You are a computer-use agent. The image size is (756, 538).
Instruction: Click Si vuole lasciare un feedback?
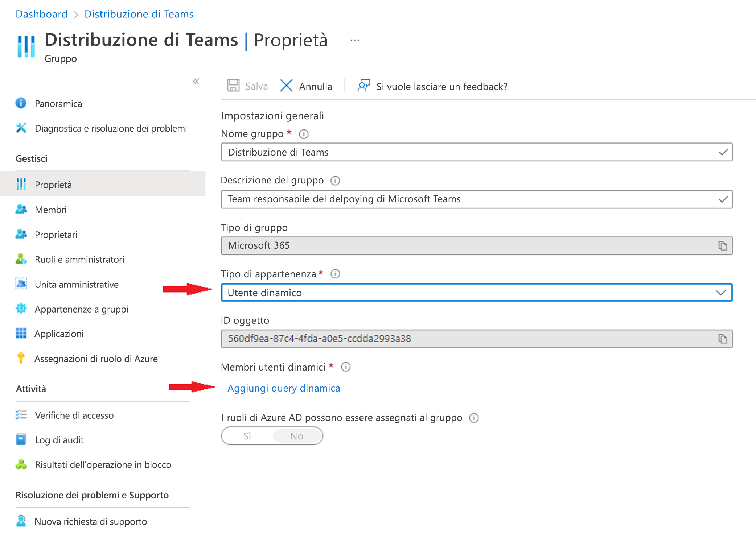coord(442,87)
